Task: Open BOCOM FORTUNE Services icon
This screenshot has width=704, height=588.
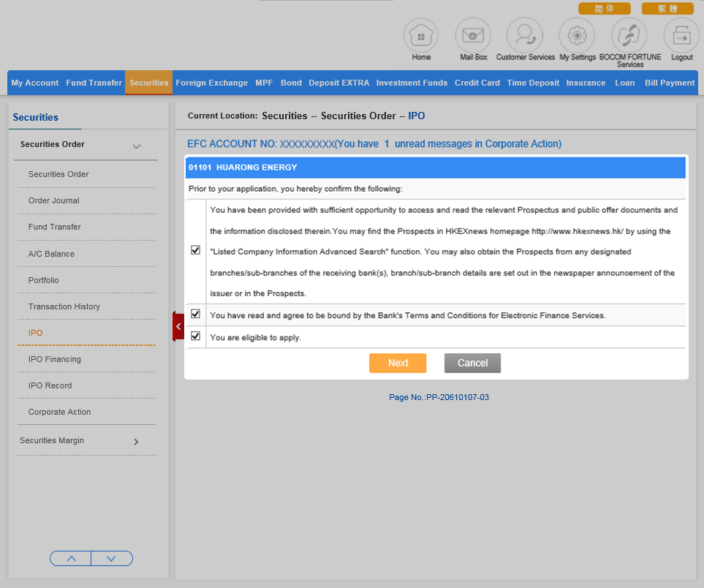Action: (x=629, y=35)
